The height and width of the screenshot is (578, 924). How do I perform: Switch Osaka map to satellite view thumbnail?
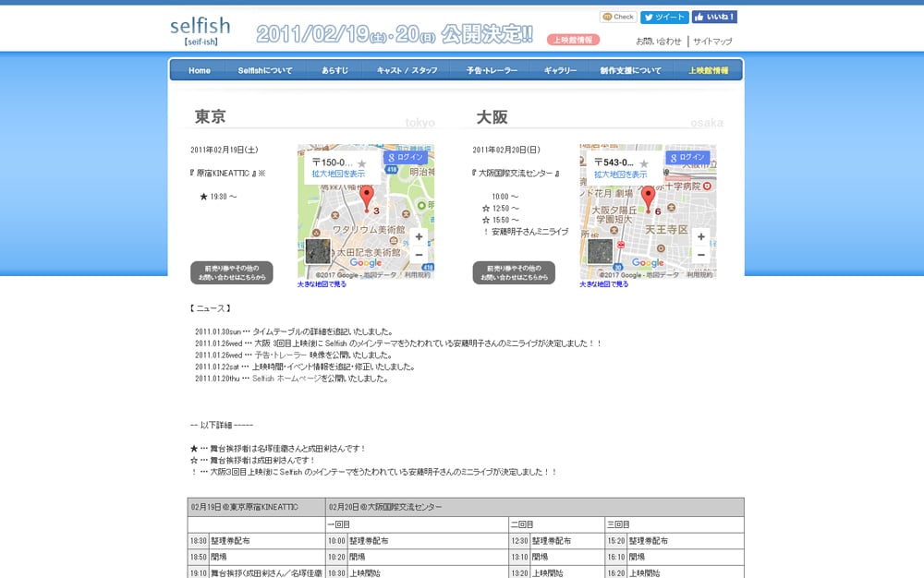coord(601,251)
